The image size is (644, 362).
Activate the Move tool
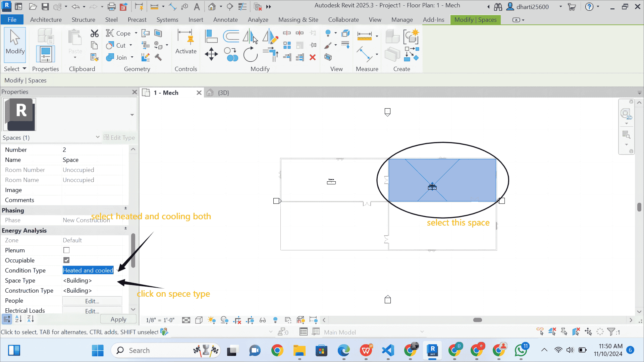pyautogui.click(x=211, y=54)
